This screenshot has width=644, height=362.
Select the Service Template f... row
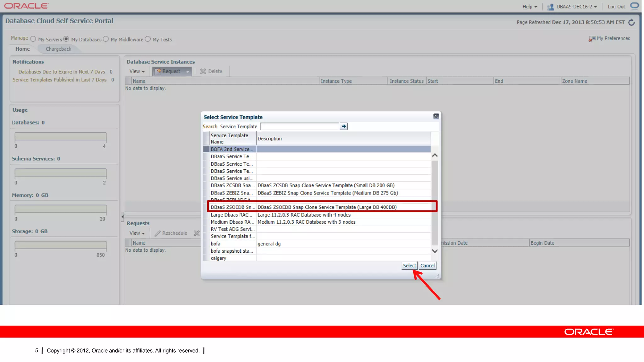click(317, 236)
